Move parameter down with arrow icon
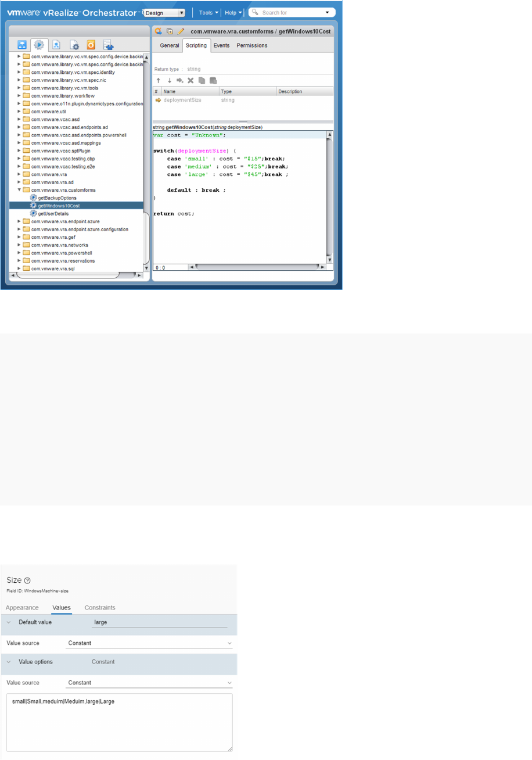The image size is (532, 760). point(169,80)
